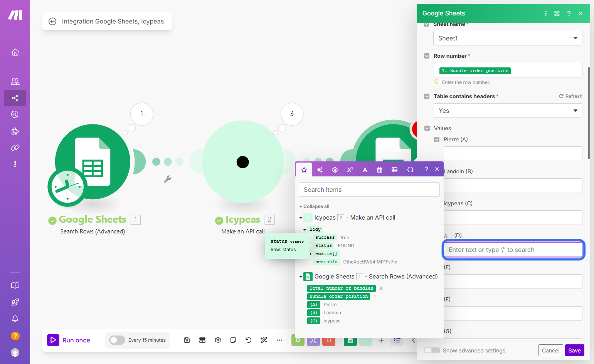The image size is (594, 364).
Task: Click the save scenario disk icon
Action: click(x=187, y=340)
